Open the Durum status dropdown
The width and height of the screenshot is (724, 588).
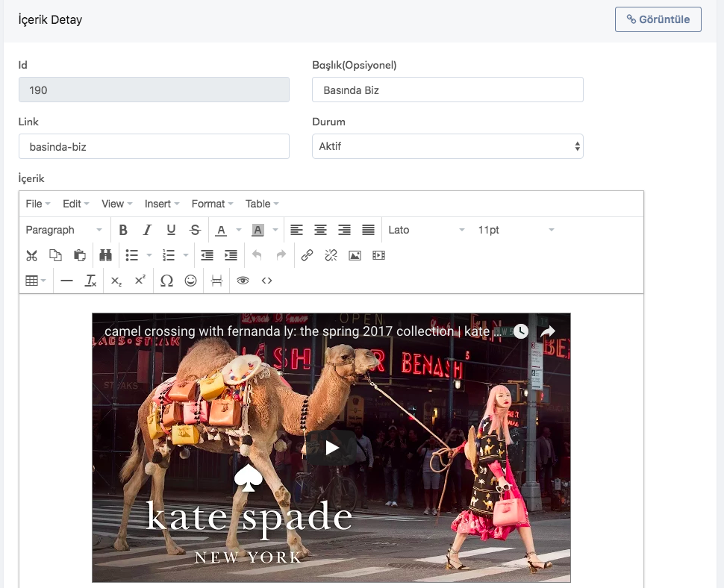point(447,146)
